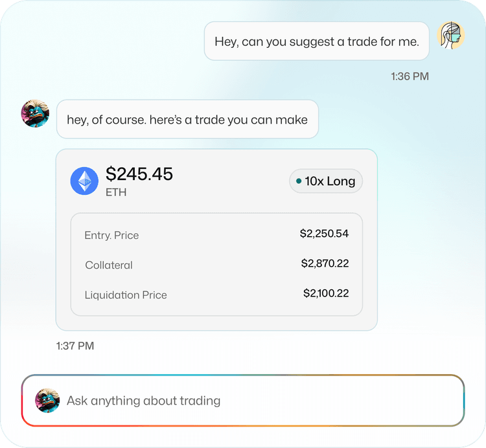Click the Entry Price label

[111, 235]
